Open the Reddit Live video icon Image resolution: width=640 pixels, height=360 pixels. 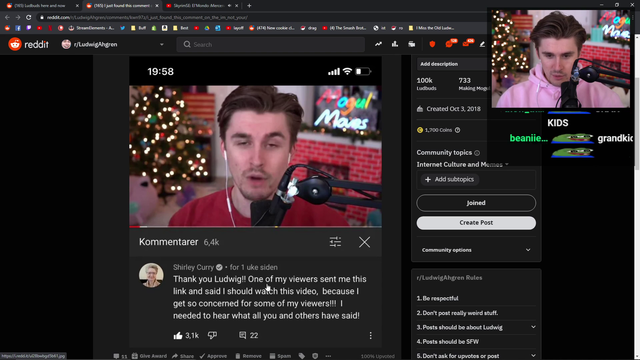(x=411, y=44)
